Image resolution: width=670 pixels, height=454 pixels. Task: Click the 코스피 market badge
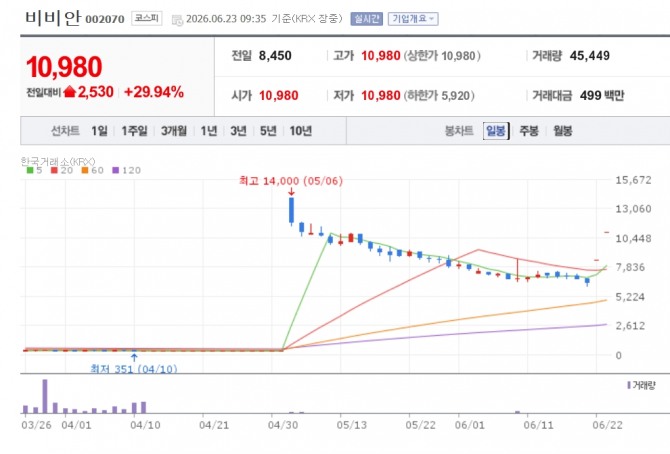[147, 18]
